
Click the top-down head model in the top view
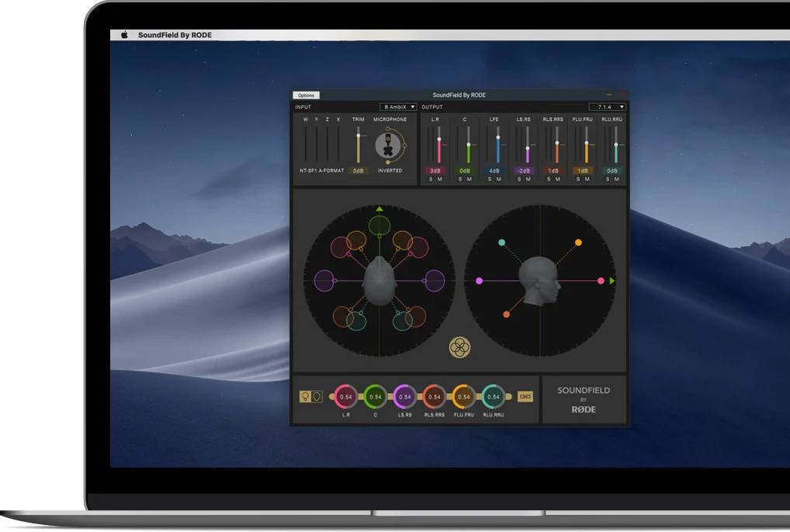(x=379, y=281)
